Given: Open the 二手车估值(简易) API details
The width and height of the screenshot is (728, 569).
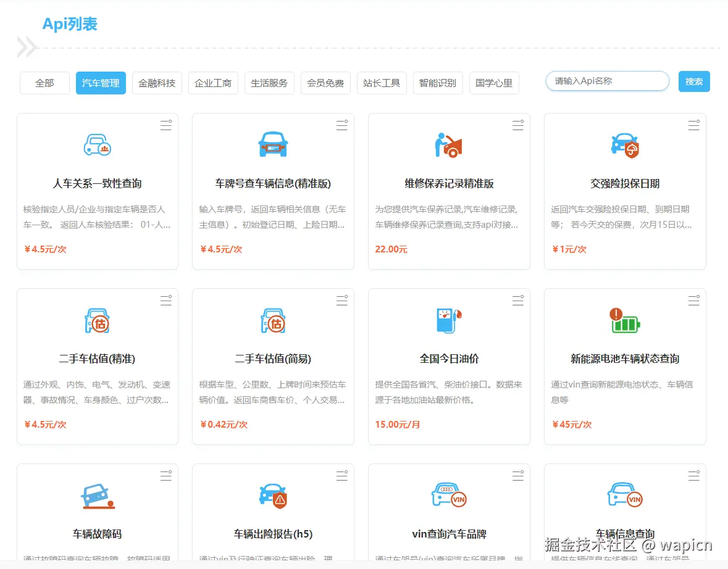Looking at the screenshot, I should pos(272,359).
